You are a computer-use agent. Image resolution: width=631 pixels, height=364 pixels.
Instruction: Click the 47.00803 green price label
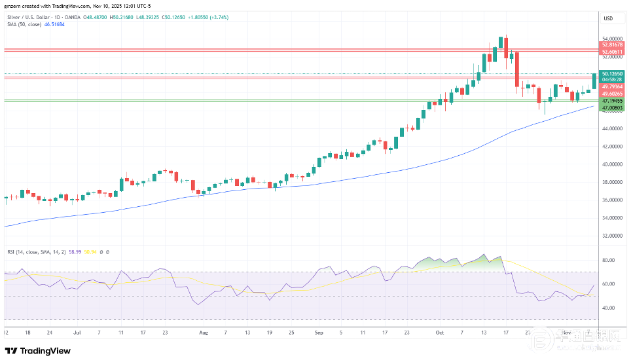612,107
